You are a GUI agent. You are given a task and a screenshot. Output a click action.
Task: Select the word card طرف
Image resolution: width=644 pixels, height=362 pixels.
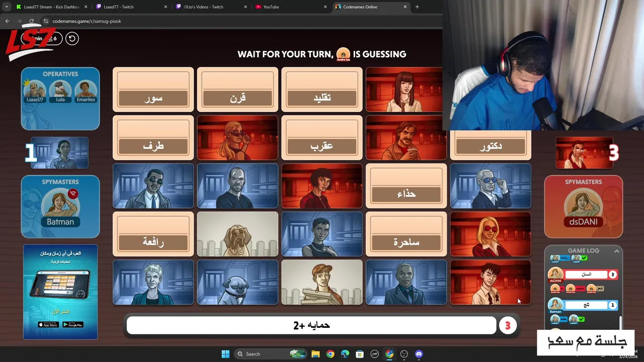[153, 138]
